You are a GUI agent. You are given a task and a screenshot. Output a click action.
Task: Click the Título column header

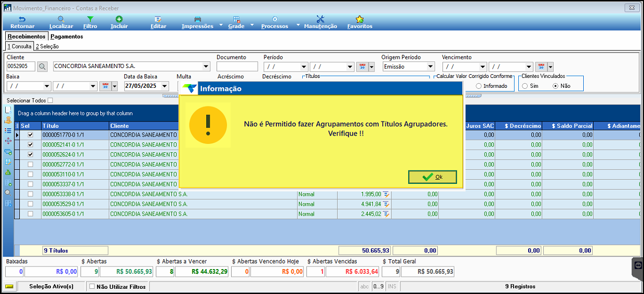click(75, 126)
